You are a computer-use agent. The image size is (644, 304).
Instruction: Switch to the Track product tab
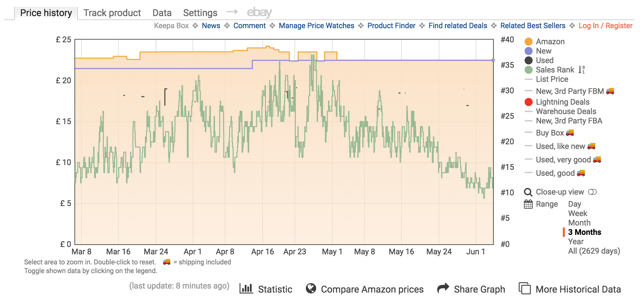112,13
